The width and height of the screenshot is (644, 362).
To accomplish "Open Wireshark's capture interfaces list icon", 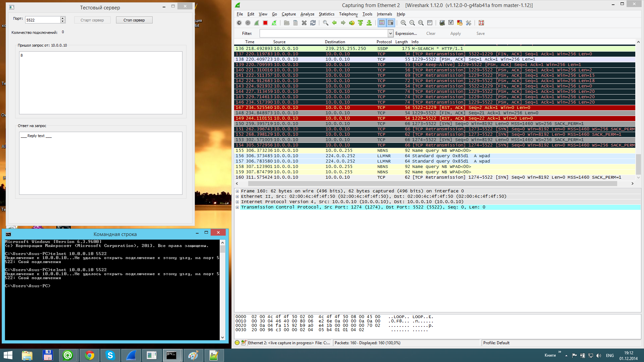I will click(239, 23).
